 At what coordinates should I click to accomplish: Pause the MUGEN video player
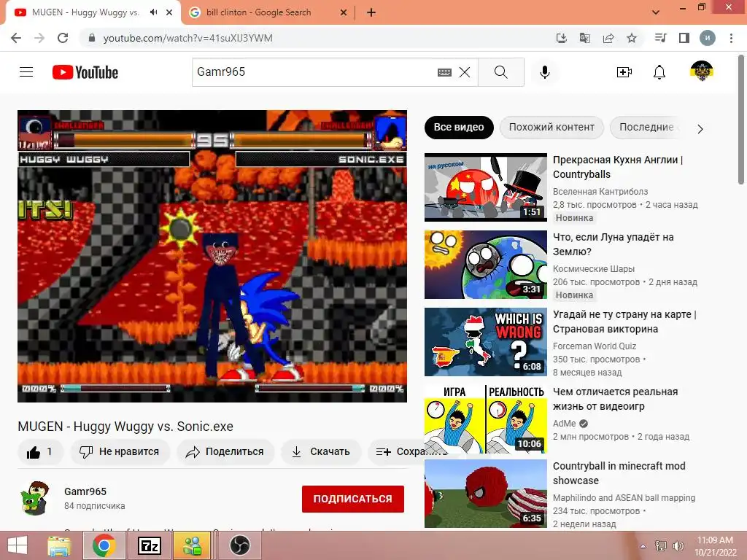(212, 256)
